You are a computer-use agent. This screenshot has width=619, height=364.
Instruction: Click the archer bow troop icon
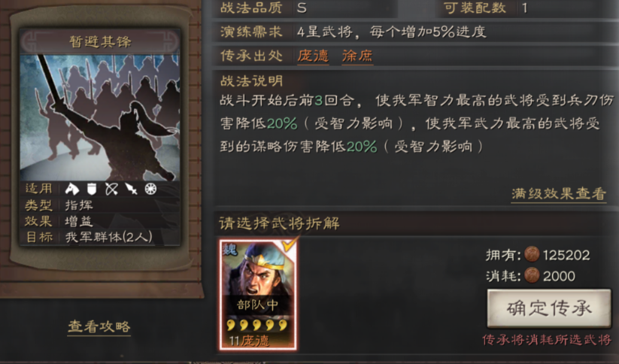point(112,189)
